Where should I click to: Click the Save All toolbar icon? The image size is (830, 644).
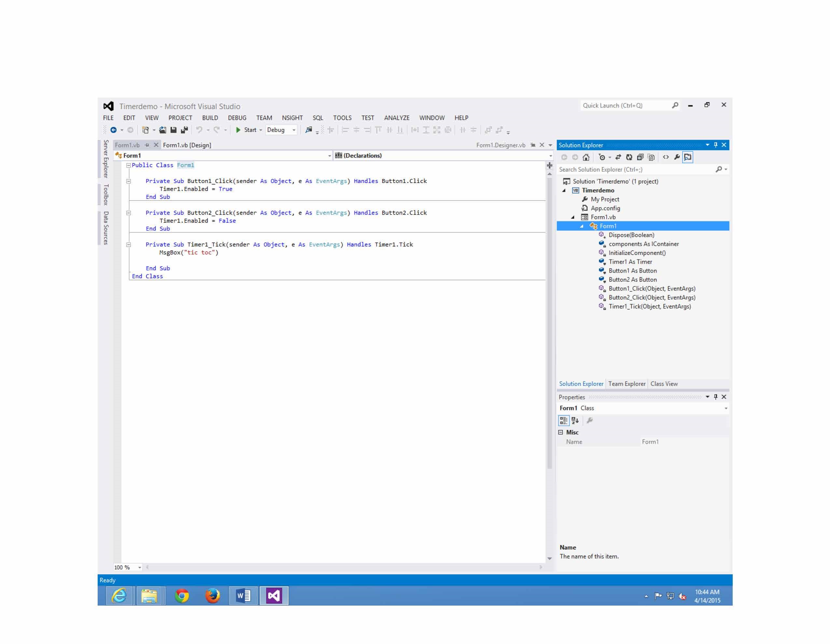pos(184,130)
